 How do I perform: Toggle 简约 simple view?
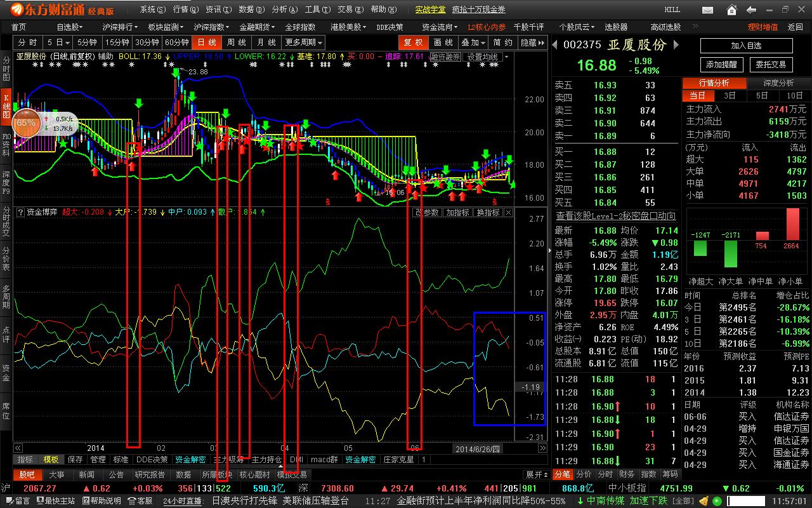coord(503,43)
